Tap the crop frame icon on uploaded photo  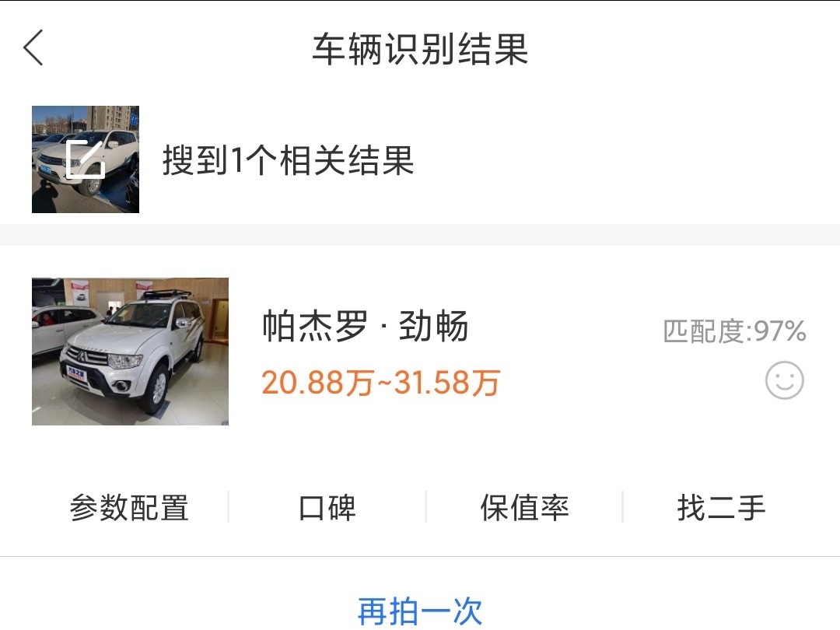86,159
